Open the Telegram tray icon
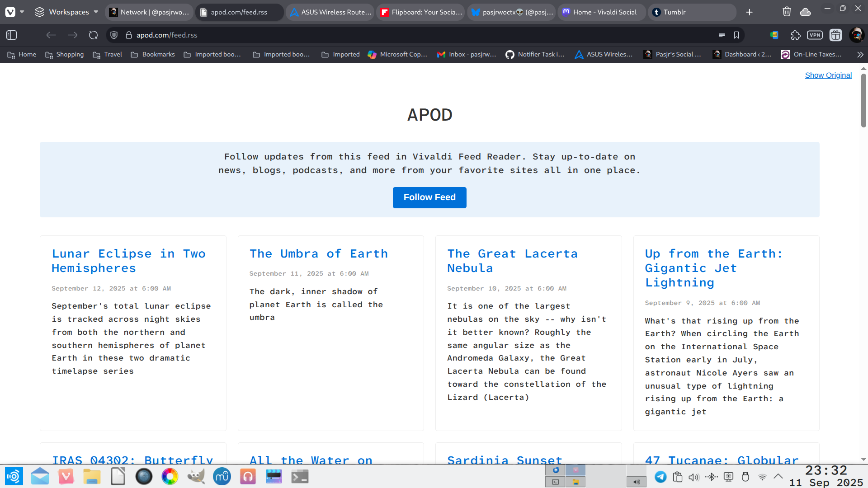The width and height of the screenshot is (868, 488). (x=660, y=477)
